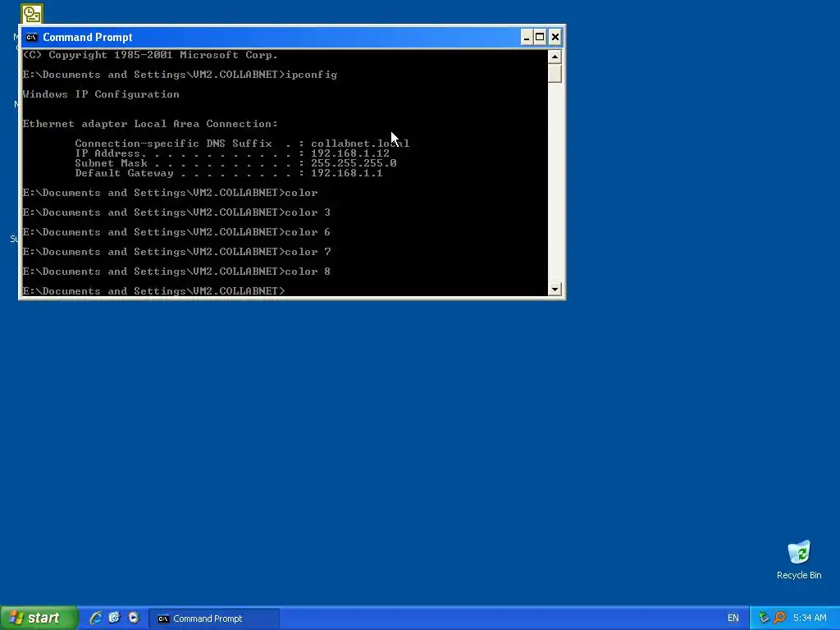Open the Start menu

pos(39,618)
